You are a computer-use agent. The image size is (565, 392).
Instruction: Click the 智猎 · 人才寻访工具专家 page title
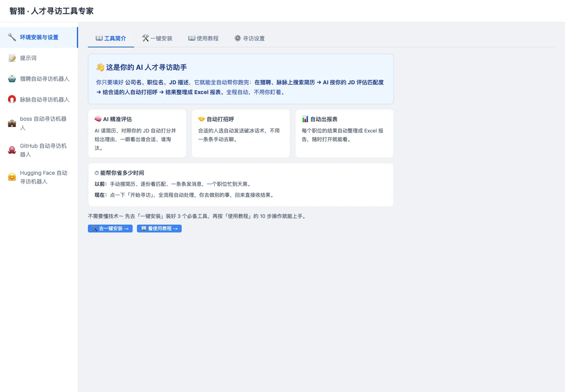pyautogui.click(x=51, y=11)
